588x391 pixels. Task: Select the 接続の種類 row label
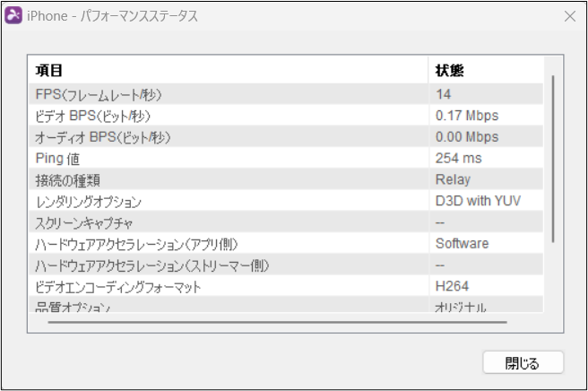tap(67, 180)
